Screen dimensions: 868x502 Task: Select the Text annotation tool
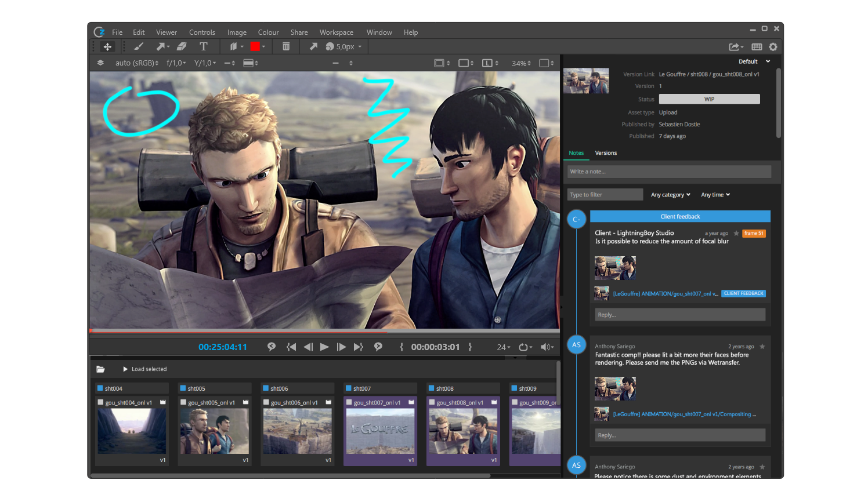[x=204, y=46]
